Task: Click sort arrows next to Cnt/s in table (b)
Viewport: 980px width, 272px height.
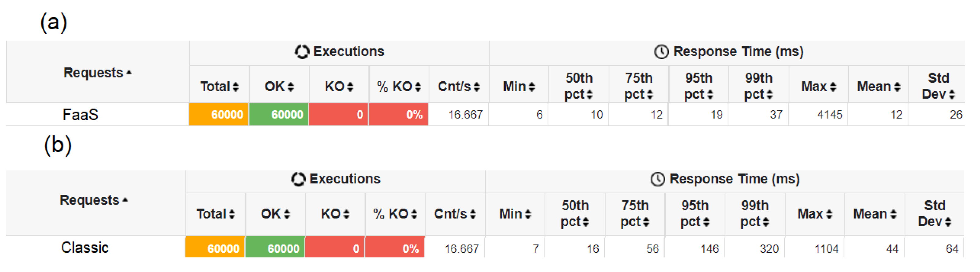Action: click(473, 215)
